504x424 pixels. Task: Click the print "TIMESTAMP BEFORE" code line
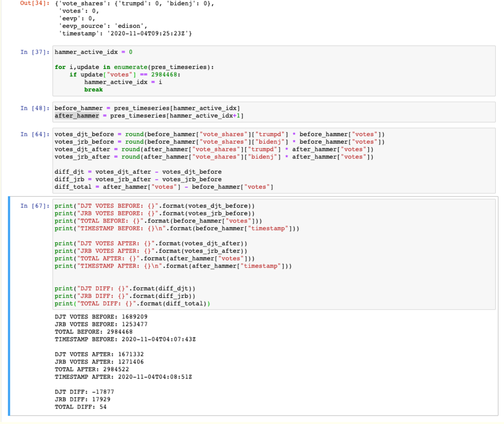pos(177,229)
